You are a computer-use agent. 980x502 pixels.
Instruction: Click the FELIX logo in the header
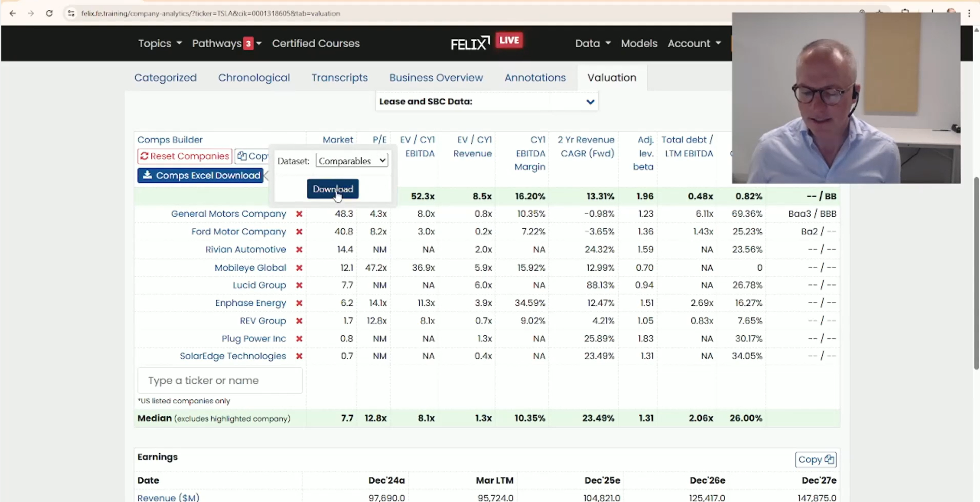click(x=469, y=43)
